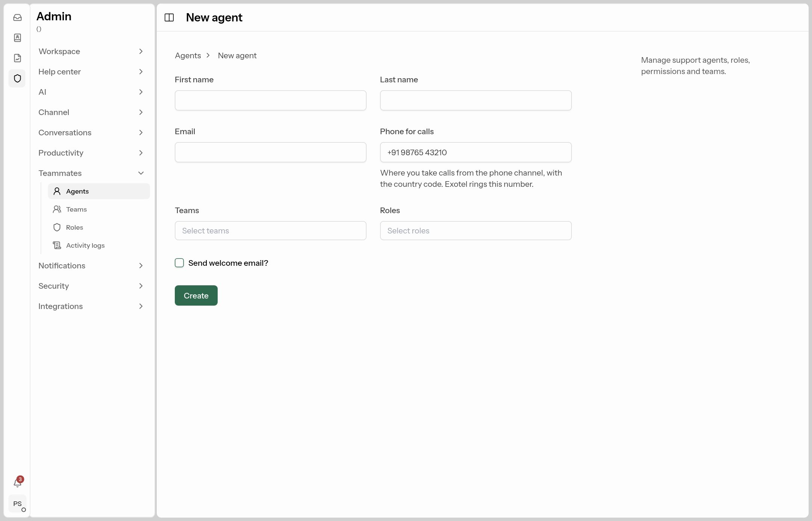Expand the Channel section chevron
Image resolution: width=812 pixels, height=521 pixels.
pyautogui.click(x=141, y=112)
